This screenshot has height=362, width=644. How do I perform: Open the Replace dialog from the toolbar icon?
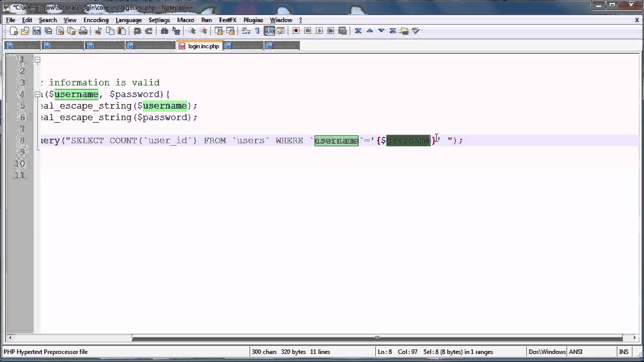[x=176, y=31]
